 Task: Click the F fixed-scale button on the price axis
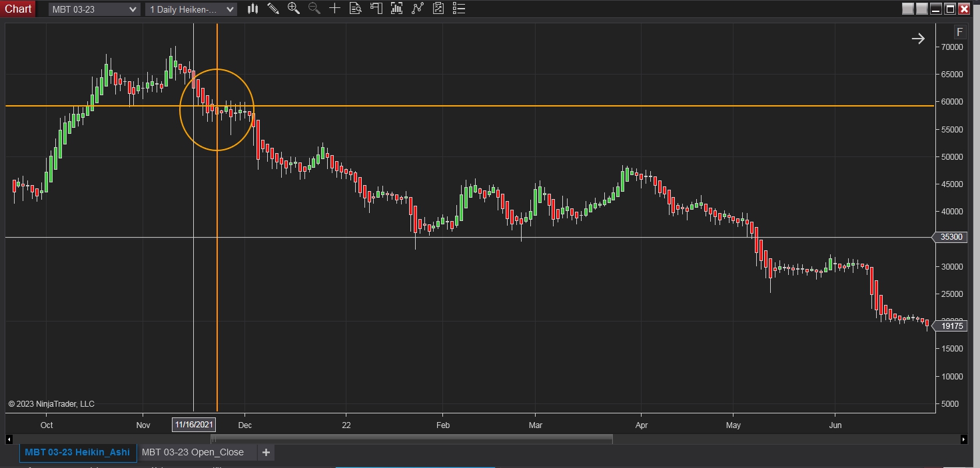click(959, 32)
